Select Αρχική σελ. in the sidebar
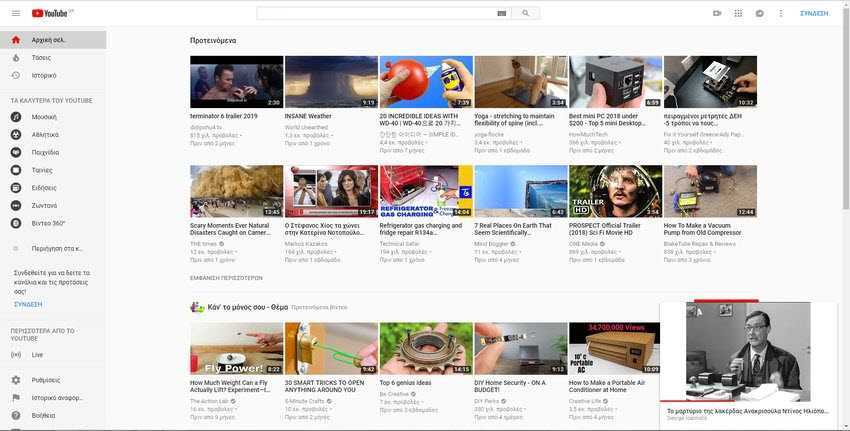 48,40
